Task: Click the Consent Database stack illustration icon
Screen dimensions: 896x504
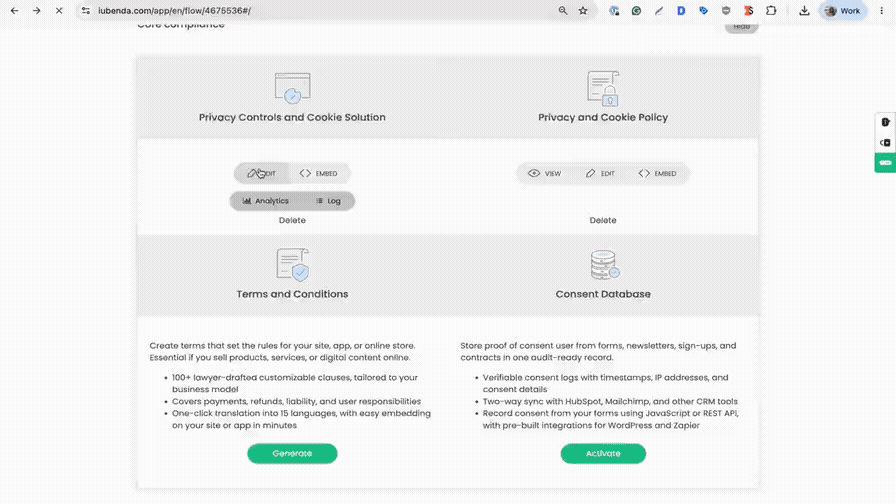Action: pyautogui.click(x=605, y=265)
